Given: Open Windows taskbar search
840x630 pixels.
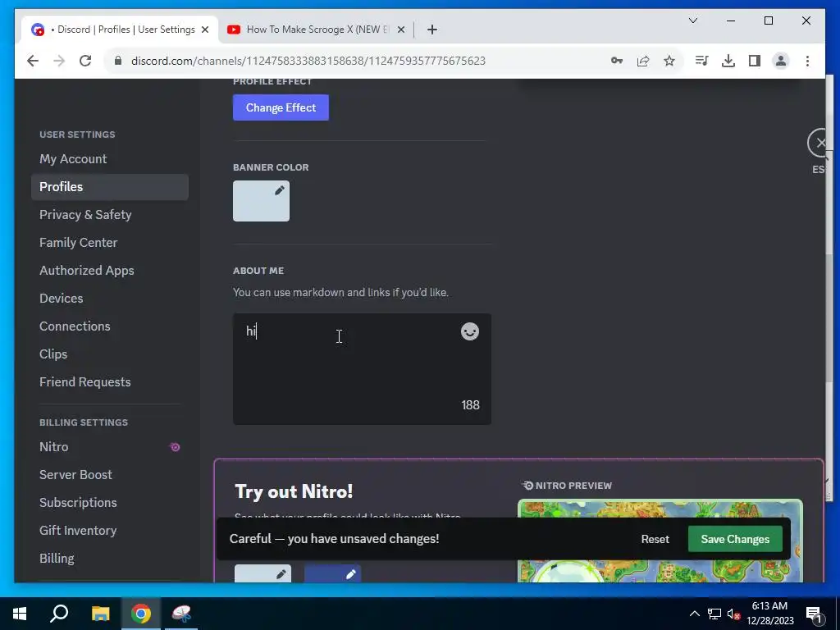Looking at the screenshot, I should [x=59, y=614].
